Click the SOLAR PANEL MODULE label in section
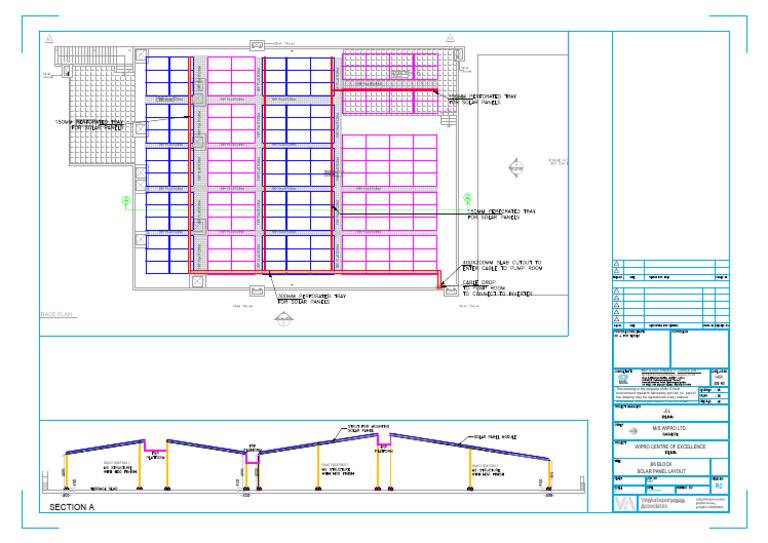 495,436
